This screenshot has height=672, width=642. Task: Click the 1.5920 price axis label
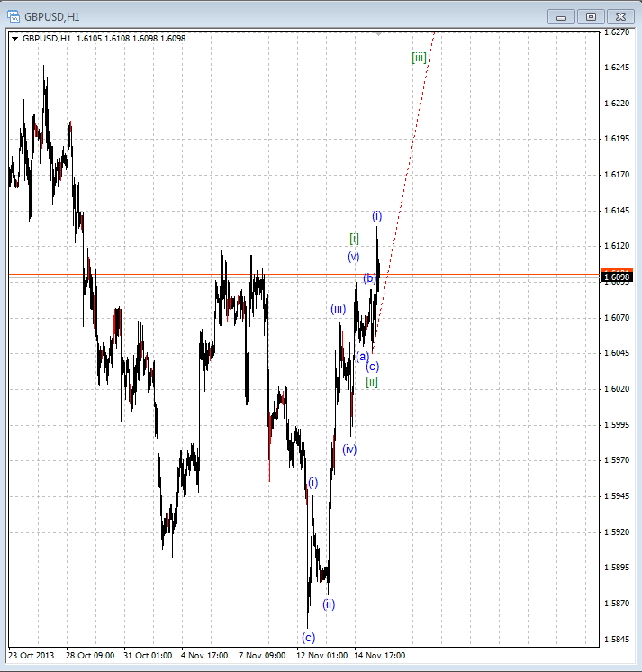tap(617, 531)
